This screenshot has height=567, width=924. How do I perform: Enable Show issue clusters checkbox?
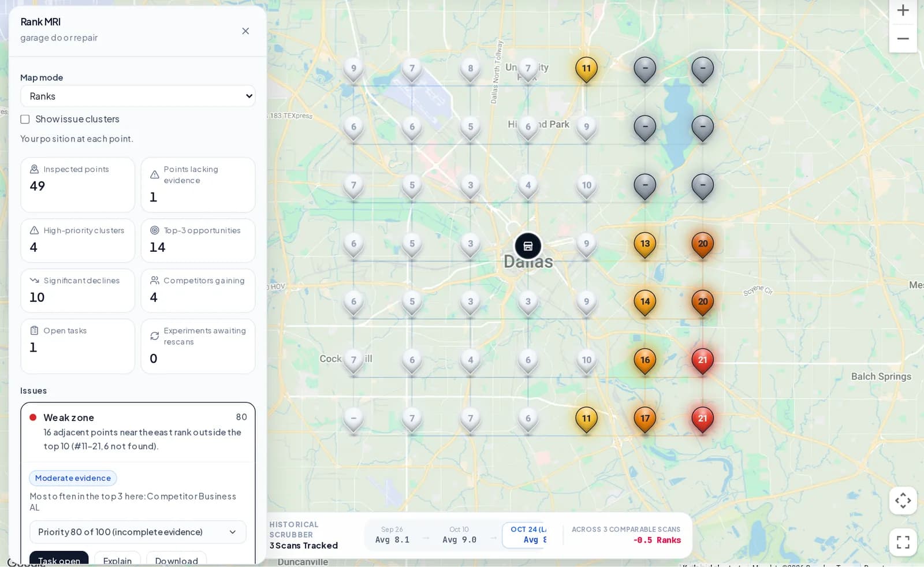click(x=25, y=120)
